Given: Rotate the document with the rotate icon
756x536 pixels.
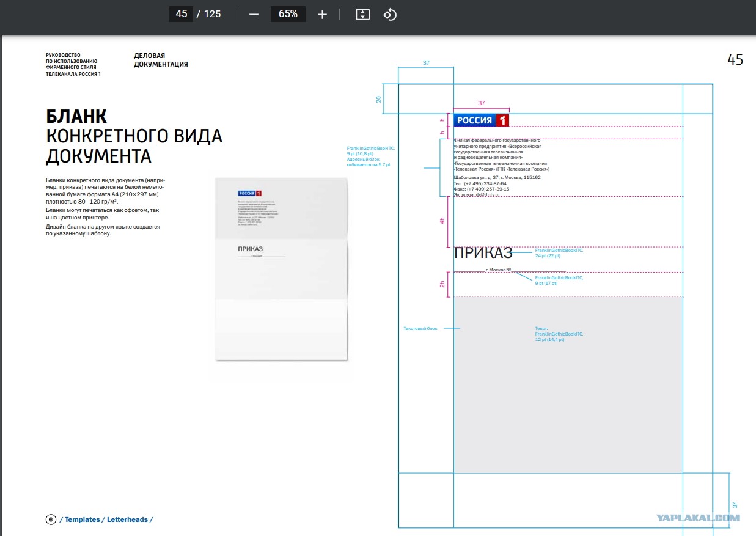Looking at the screenshot, I should (x=390, y=14).
